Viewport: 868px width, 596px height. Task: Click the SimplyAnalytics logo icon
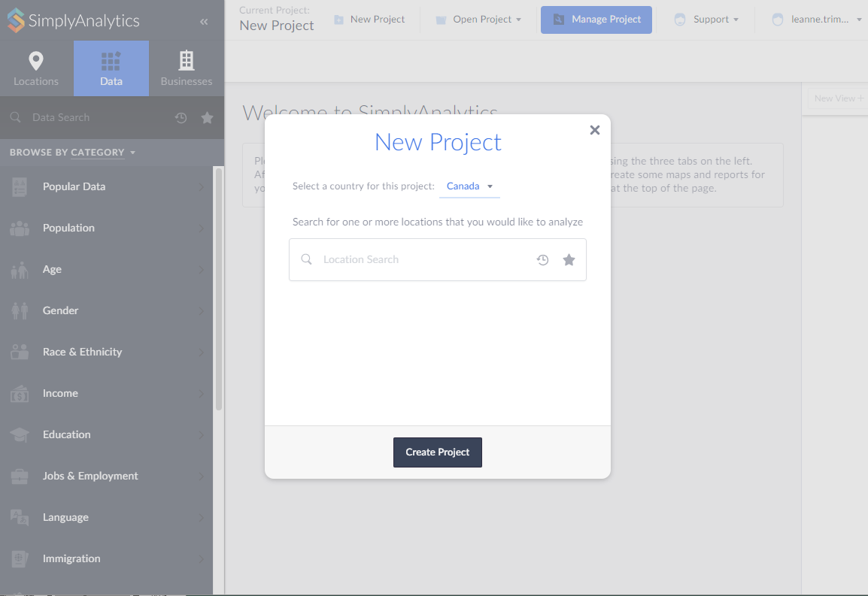pyautogui.click(x=16, y=20)
